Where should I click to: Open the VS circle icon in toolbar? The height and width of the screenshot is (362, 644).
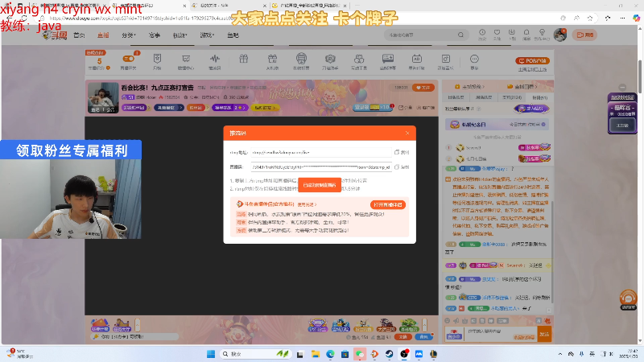tap(301, 58)
